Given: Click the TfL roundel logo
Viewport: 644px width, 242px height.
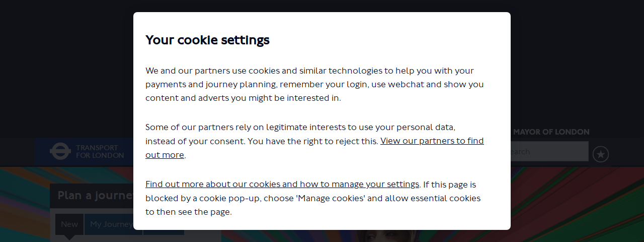Looking at the screenshot, I should tap(60, 151).
